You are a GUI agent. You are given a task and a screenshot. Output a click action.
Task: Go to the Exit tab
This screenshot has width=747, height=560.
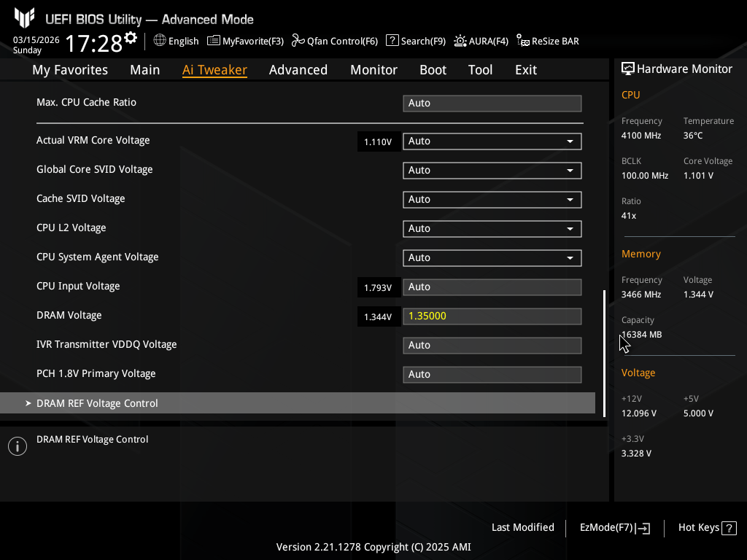526,70
